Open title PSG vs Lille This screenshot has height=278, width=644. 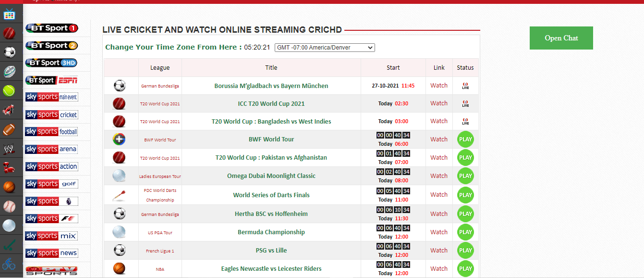click(x=271, y=251)
